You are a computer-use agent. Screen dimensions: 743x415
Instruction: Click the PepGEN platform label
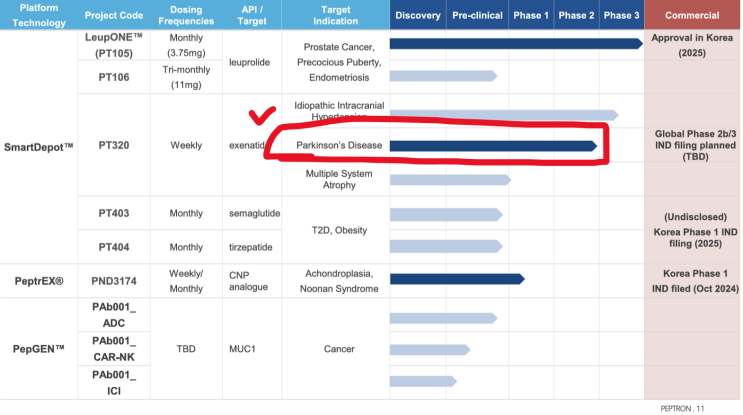pyautogui.click(x=39, y=349)
